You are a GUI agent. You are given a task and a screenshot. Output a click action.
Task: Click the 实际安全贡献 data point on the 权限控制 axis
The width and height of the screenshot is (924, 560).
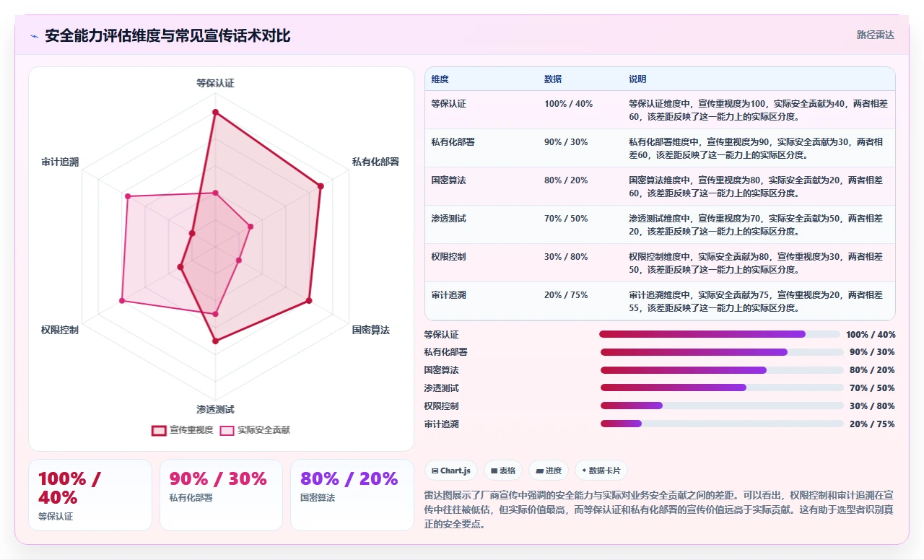coord(121,300)
